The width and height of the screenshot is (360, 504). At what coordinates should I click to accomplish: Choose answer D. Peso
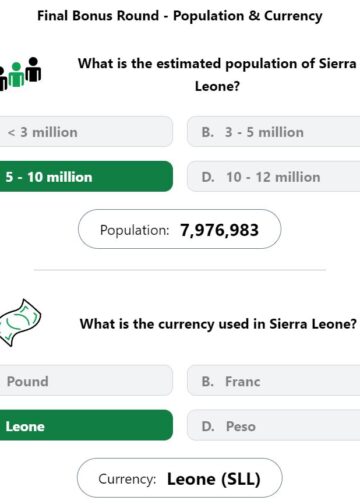(273, 425)
